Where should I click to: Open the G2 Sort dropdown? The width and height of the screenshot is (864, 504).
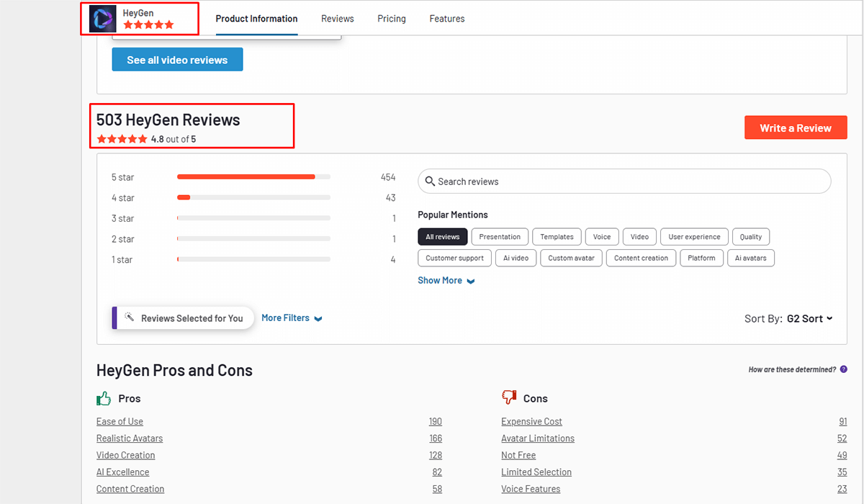click(x=809, y=318)
